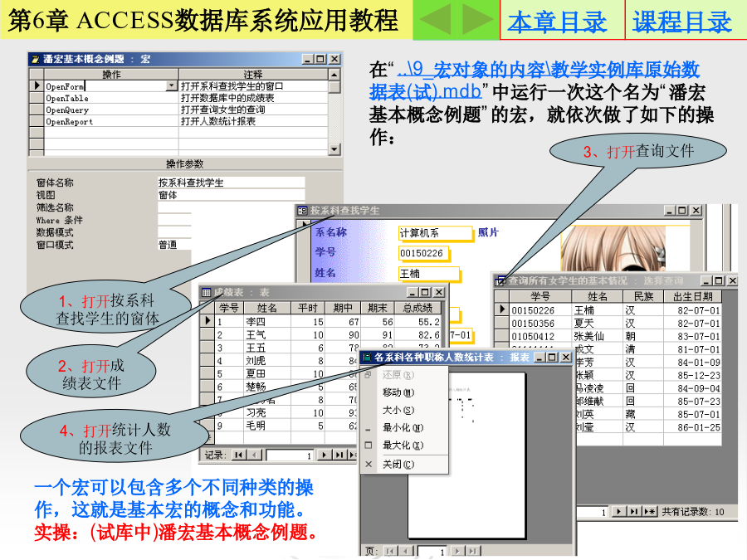Select cell 01050412 in the query results
This screenshot has height=560, width=747.
[540, 337]
